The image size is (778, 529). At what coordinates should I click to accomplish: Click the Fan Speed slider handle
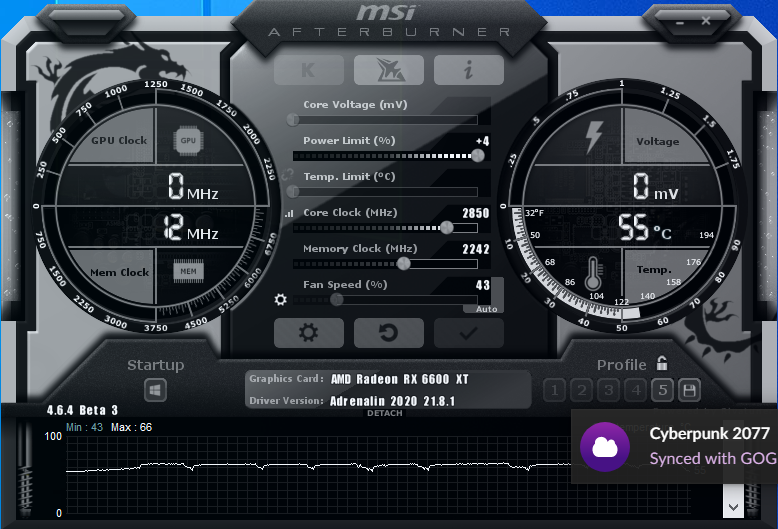[x=337, y=300]
